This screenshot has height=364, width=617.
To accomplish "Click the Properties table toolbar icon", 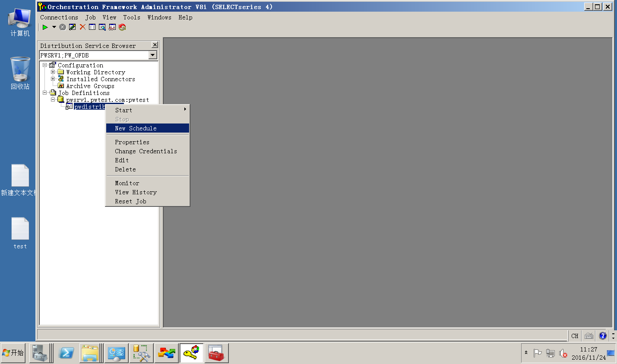I will tap(92, 27).
